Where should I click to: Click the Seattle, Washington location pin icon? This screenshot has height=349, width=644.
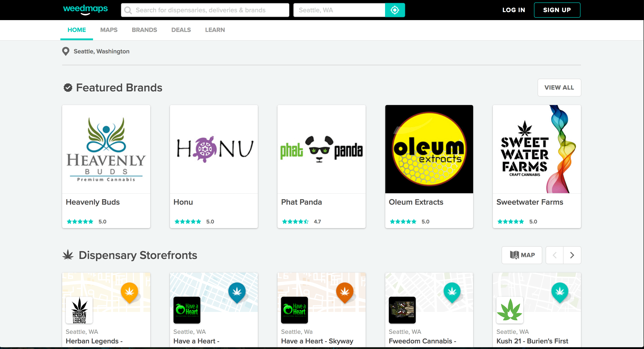66,51
